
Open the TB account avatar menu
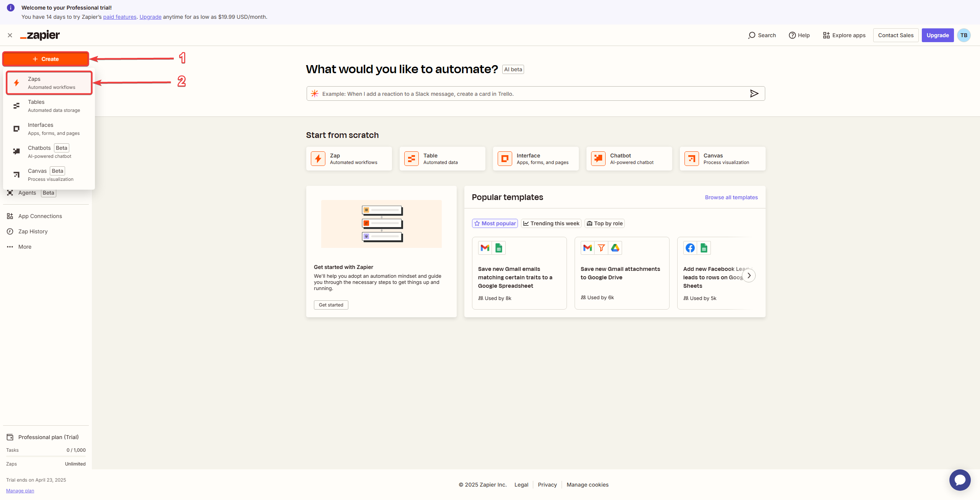pyautogui.click(x=964, y=35)
